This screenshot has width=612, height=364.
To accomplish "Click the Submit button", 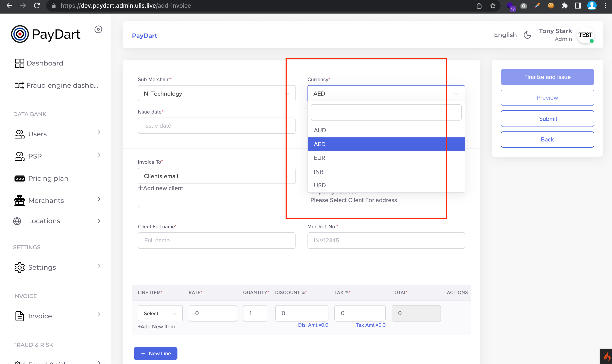I will click(x=547, y=119).
